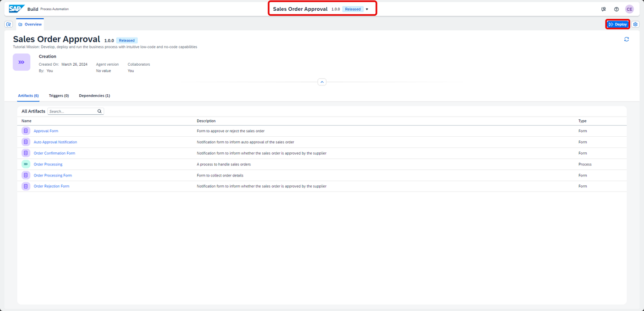The image size is (644, 311).
Task: Click the Type column header
Action: point(582,121)
